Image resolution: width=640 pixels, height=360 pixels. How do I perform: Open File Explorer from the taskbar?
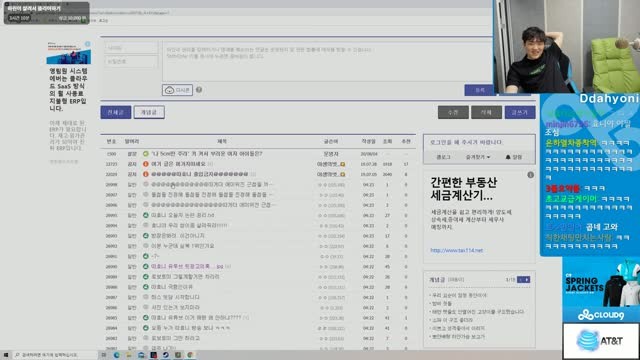[129, 355]
